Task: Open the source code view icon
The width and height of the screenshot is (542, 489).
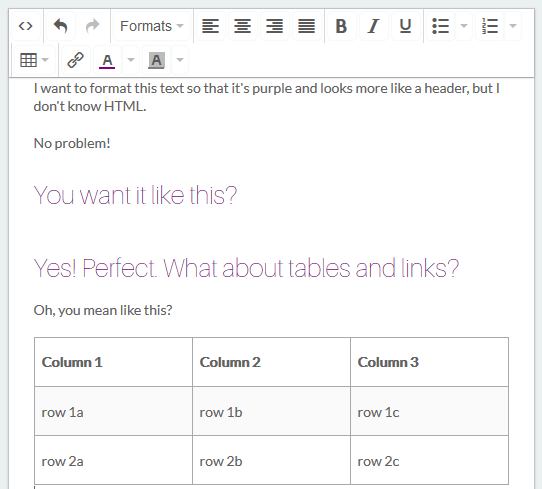Action: coord(26,26)
